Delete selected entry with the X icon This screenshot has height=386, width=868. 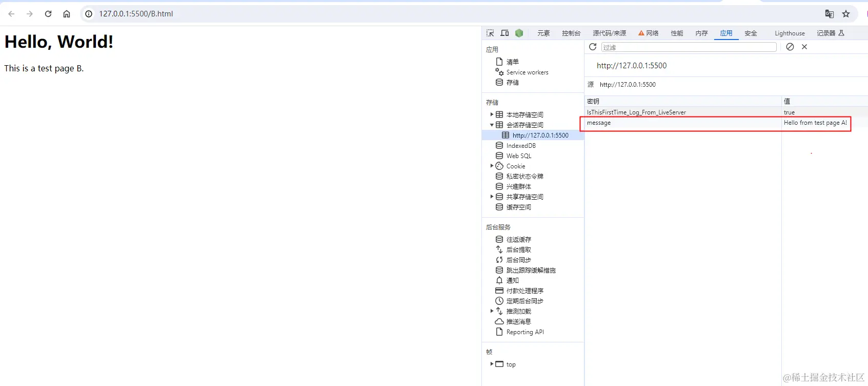804,47
